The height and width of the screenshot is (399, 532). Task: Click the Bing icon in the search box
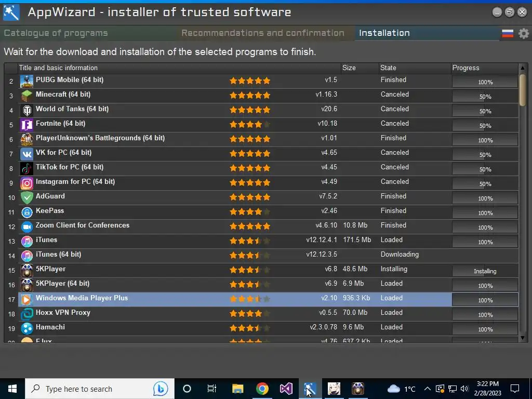(161, 389)
